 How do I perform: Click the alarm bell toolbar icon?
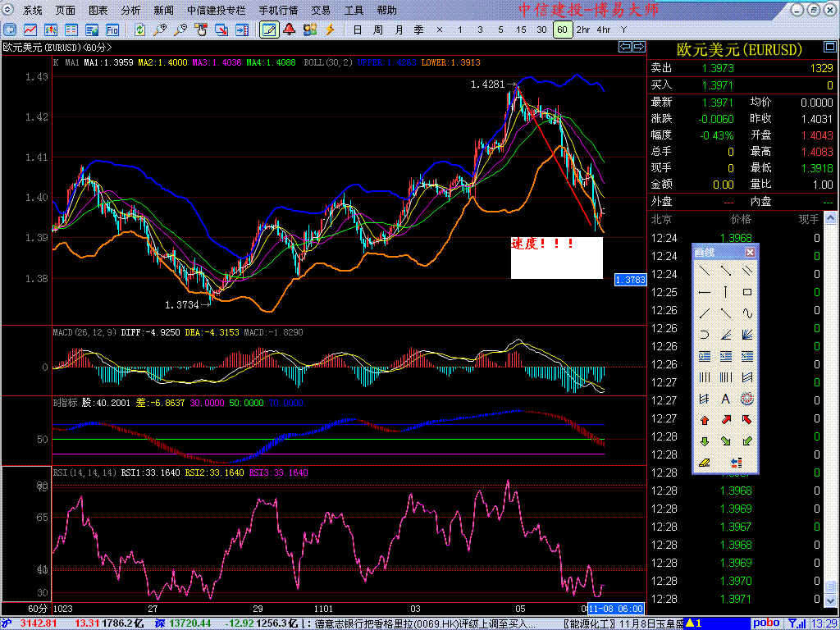click(289, 30)
